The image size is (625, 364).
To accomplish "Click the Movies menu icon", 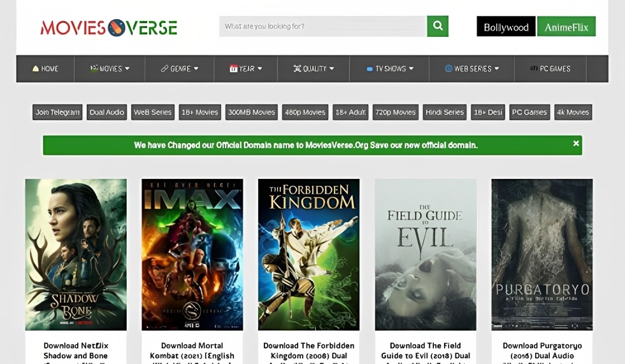I will (94, 68).
